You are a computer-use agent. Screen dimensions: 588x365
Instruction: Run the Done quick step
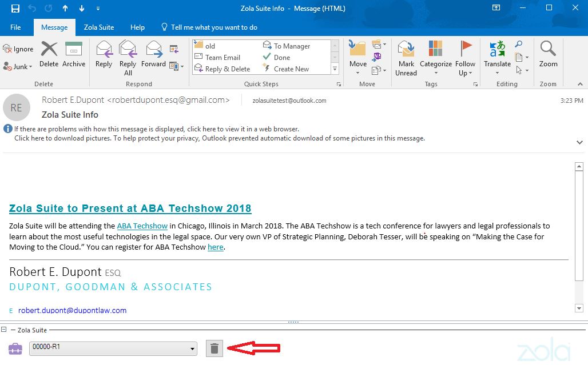[277, 57]
